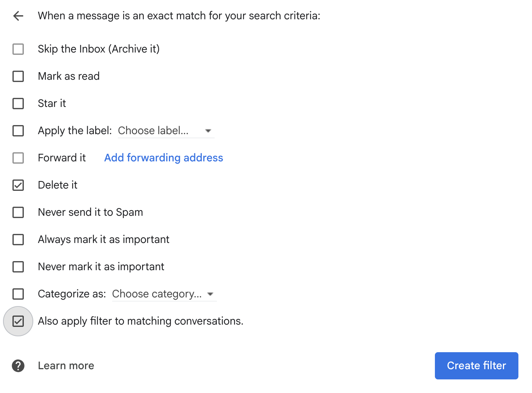Tick the Star it checkbox
The image size is (532, 393).
(x=18, y=104)
